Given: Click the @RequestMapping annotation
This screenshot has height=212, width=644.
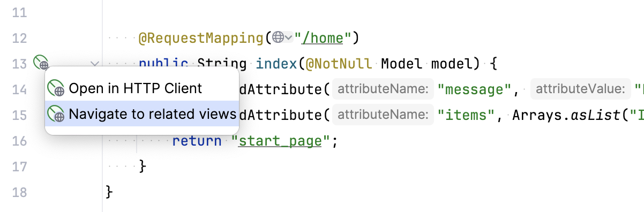Looking at the screenshot, I should pos(201,38).
